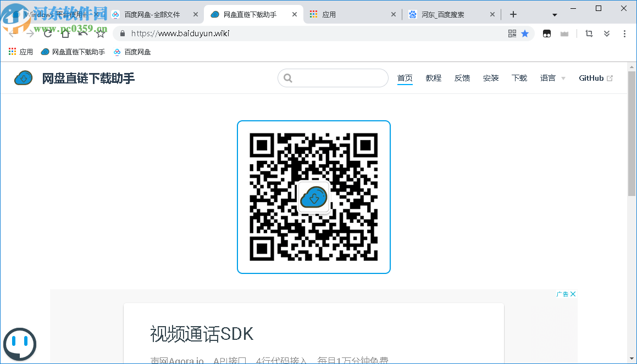Expand the 语言 language dropdown
This screenshot has height=364, width=637.
552,78
